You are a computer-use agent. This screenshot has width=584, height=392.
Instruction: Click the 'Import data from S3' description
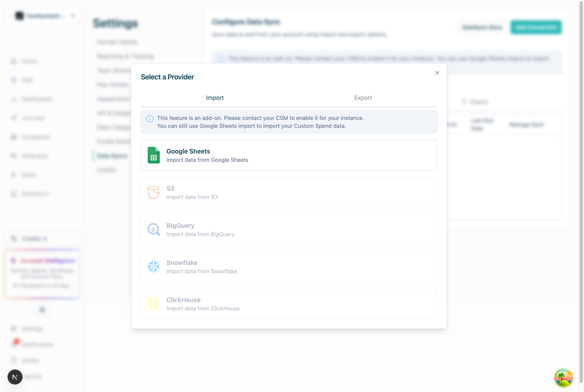192,197
